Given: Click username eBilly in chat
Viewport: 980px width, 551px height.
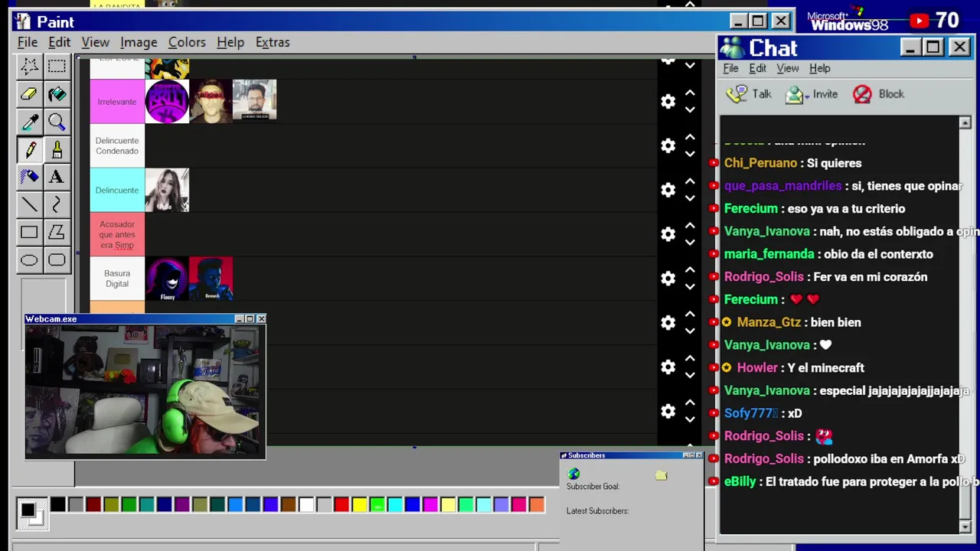Looking at the screenshot, I should (x=740, y=481).
